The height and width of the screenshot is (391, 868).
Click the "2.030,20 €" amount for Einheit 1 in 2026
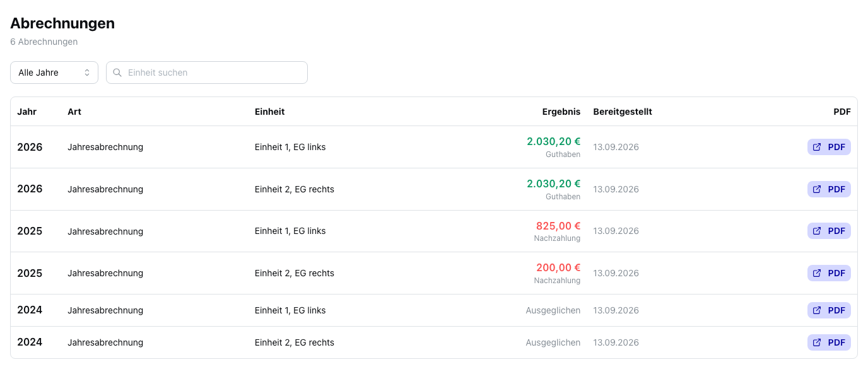[x=554, y=141]
